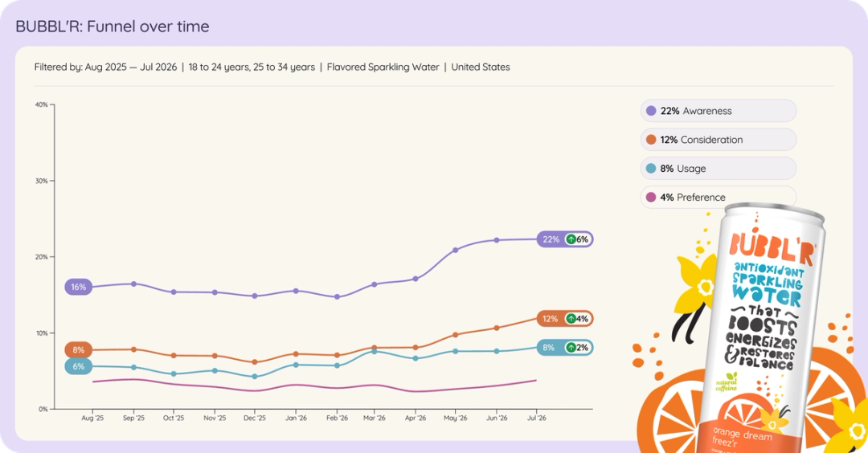Click the Consideration data point for May '26
The width and height of the screenshot is (868, 453).
pos(456,335)
